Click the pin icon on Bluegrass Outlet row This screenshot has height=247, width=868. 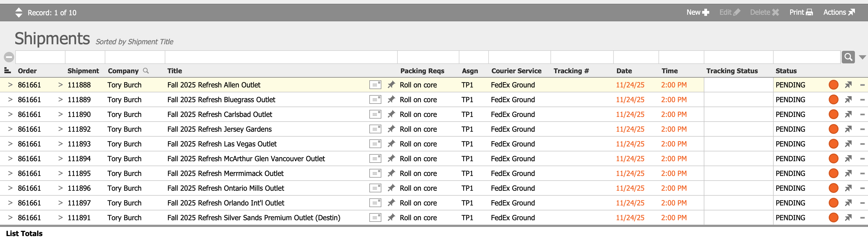(x=391, y=99)
